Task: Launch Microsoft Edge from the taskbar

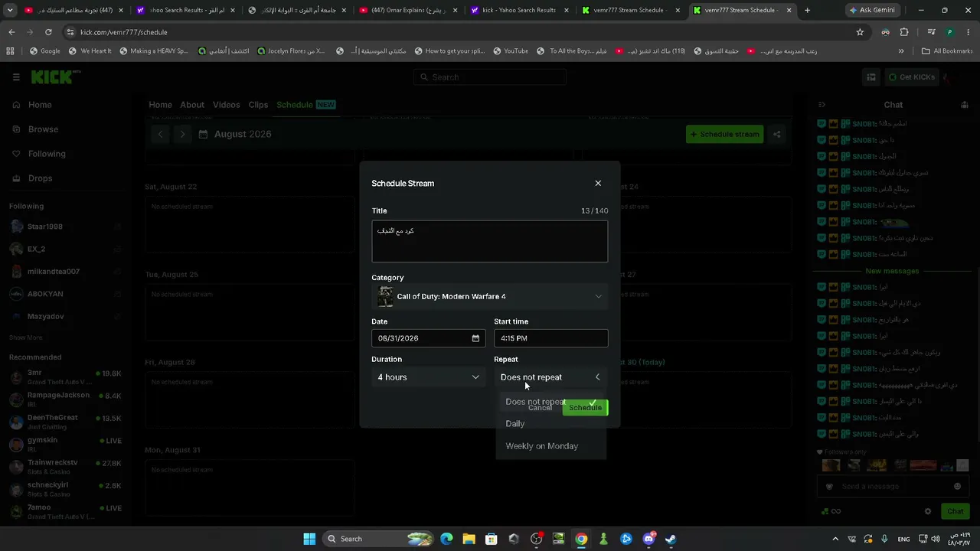Action: [x=446, y=539]
